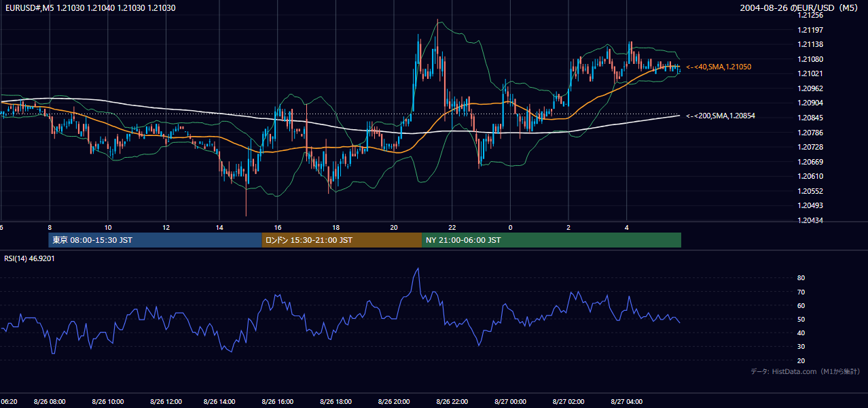868x408 pixels.
Task: Click price axis value 1.21138
Action: (811, 44)
